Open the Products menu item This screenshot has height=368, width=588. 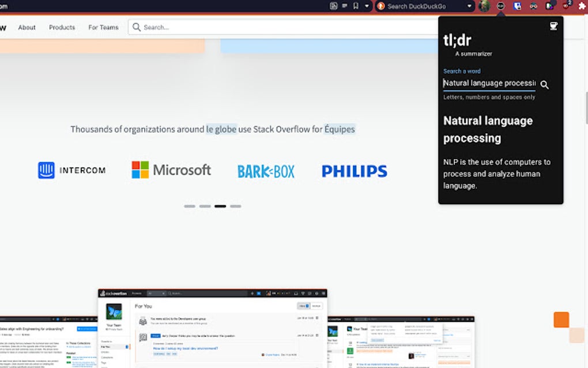click(x=62, y=27)
